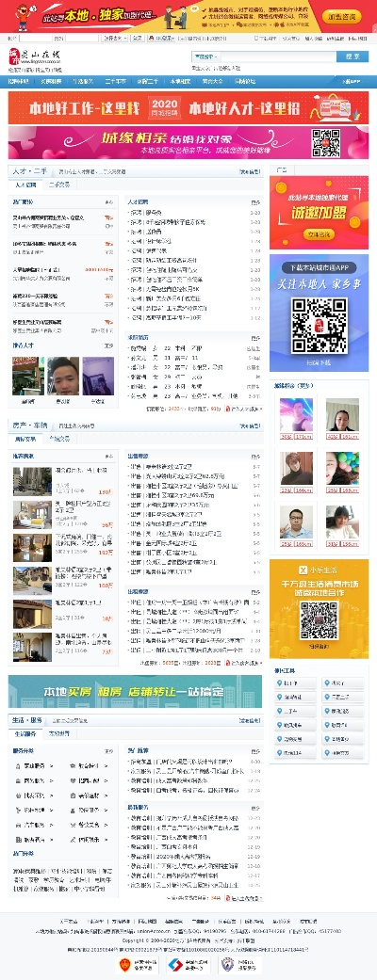Open 同城论坛 in the blue navigation bar

(245, 81)
